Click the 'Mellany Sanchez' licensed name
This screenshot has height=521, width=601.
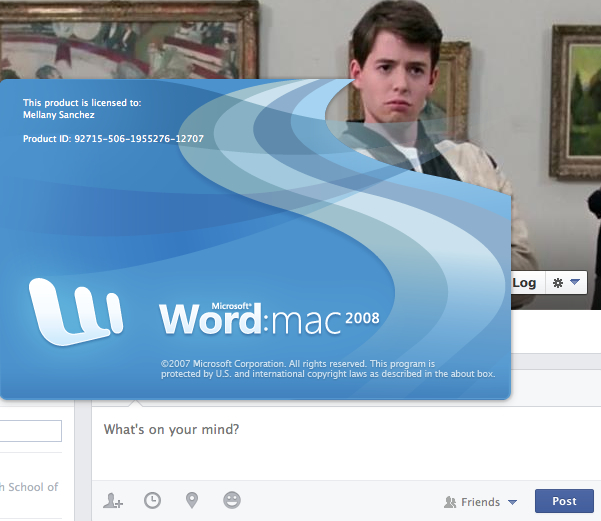pos(59,115)
